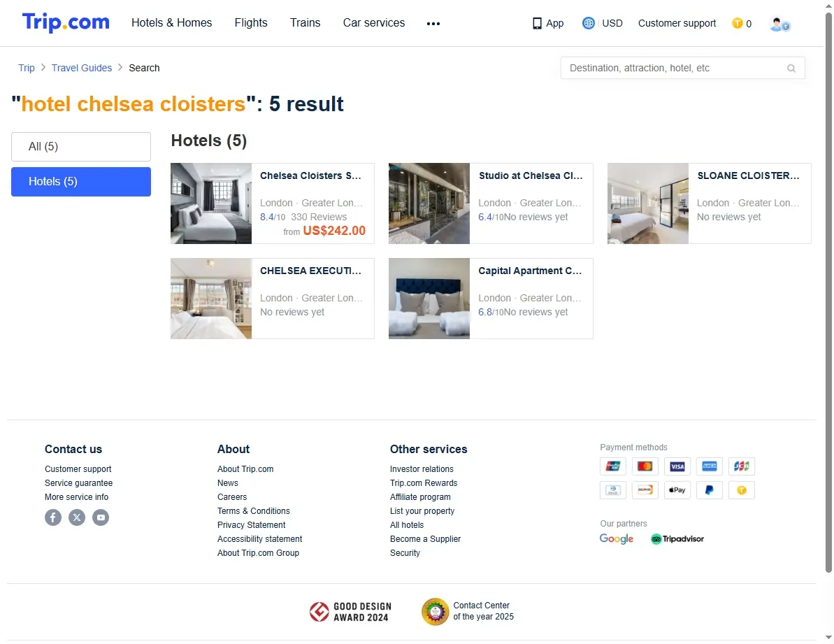The image size is (834, 644).
Task: Click the PayPal payment icon
Action: (709, 489)
